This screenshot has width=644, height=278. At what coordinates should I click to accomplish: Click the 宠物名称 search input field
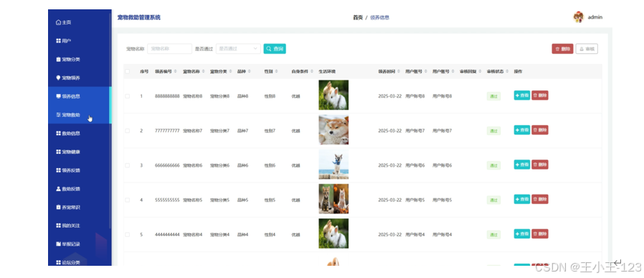pos(170,49)
